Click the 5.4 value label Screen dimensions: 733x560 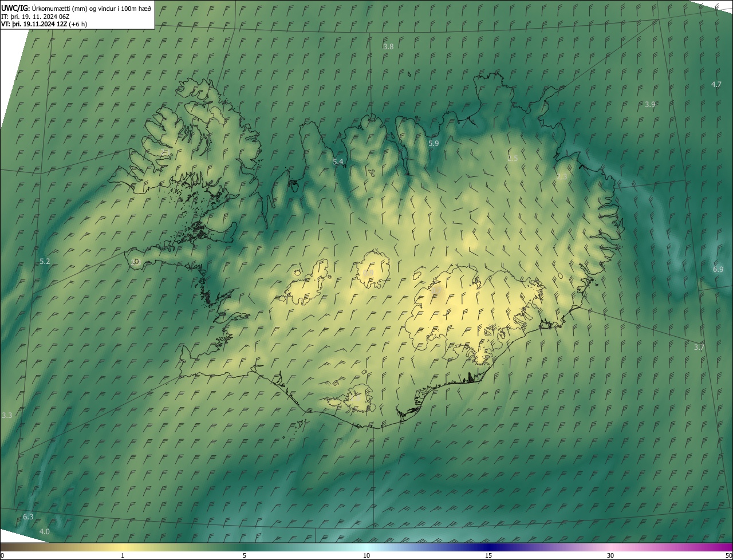click(x=338, y=162)
